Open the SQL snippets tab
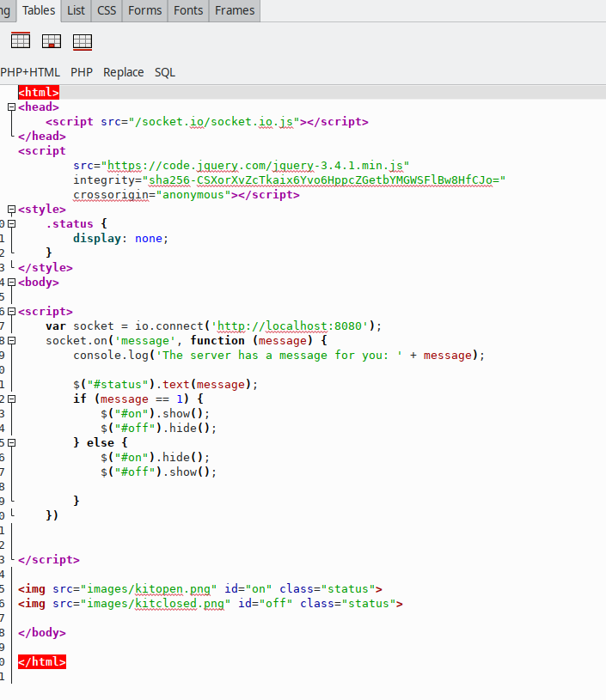Screen dimensions: 606x700 tap(165, 72)
